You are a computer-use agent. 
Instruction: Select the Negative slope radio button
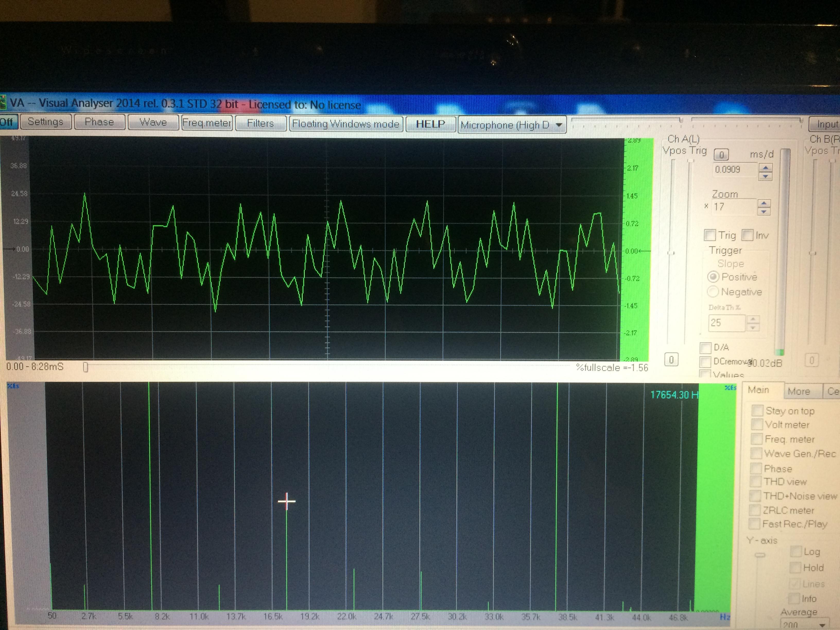tap(713, 292)
